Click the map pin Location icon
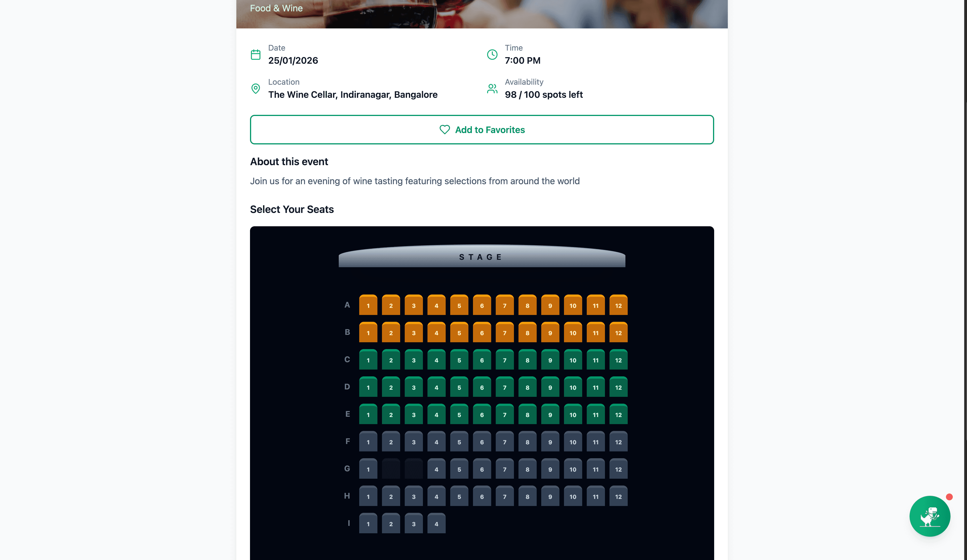 [256, 89]
